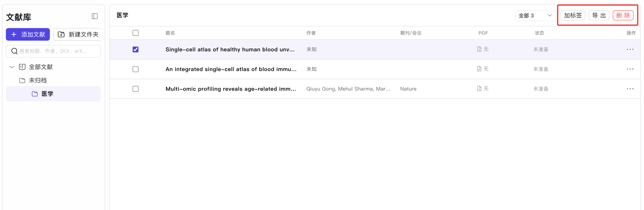Open more actions for Single-cell atlas row
This screenshot has width=644, height=210.
pos(630,49)
